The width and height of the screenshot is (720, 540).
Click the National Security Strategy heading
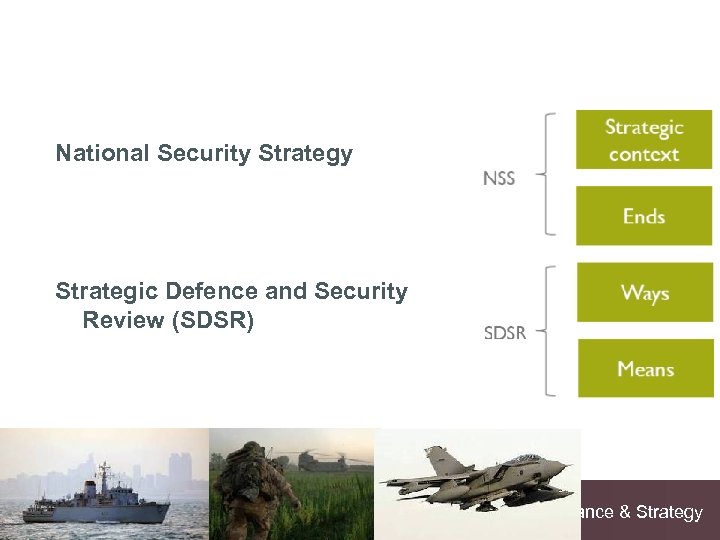tap(204, 154)
